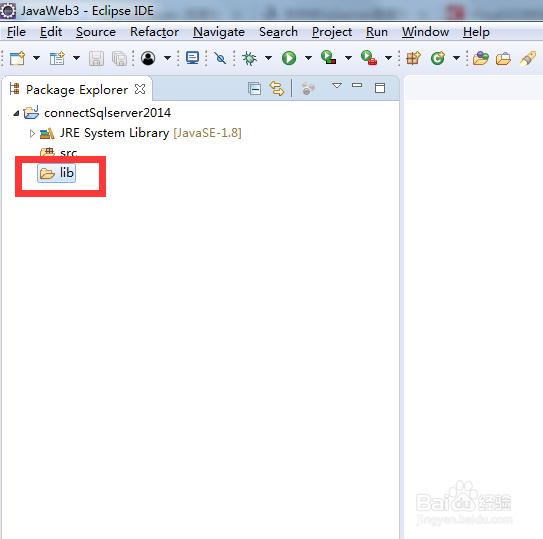Screen dimensions: 543x539
Task: Open the dropdown beside the new project wizard icon
Action: (x=77, y=58)
